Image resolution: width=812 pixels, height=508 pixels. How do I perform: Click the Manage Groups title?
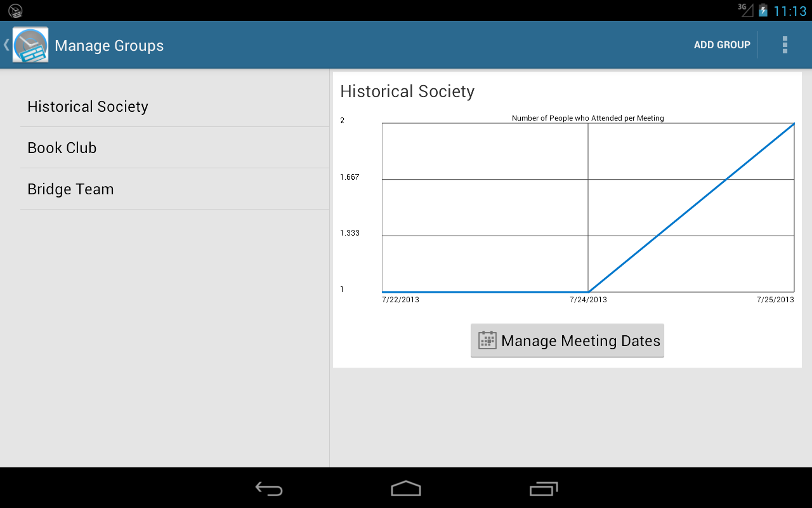pyautogui.click(x=109, y=46)
